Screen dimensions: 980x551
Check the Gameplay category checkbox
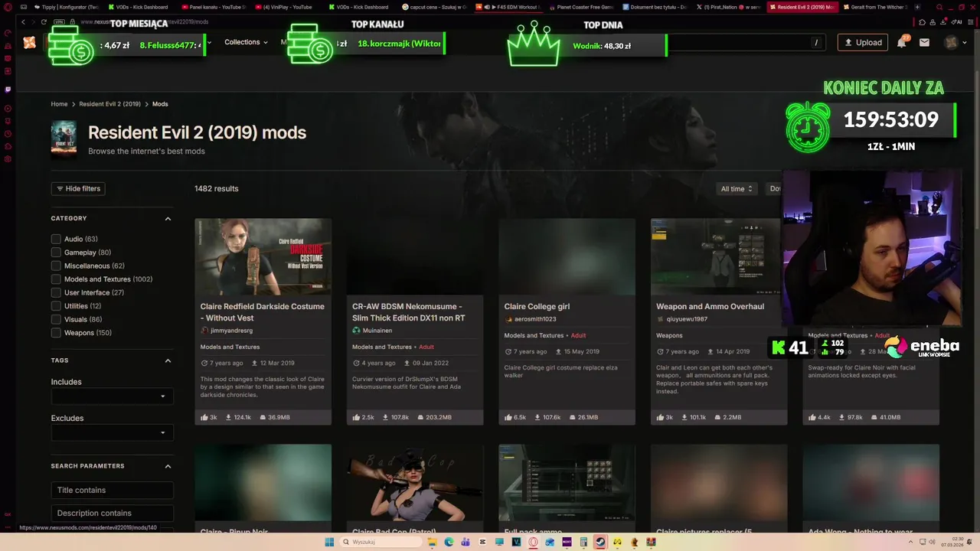coord(56,253)
